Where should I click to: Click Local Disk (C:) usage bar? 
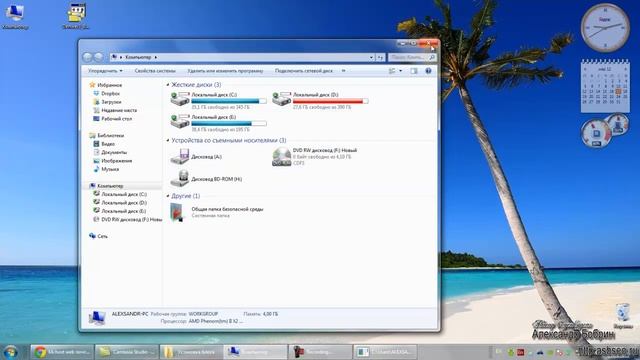pyautogui.click(x=229, y=101)
